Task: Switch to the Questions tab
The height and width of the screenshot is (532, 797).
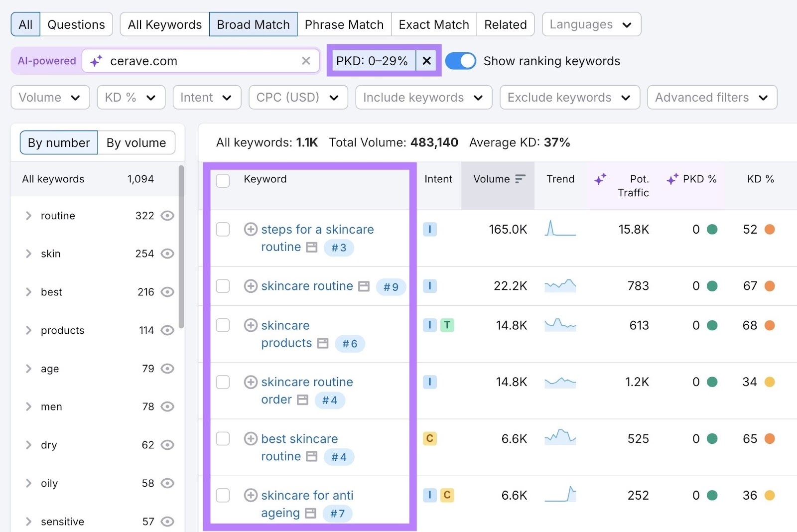Action: (x=76, y=24)
